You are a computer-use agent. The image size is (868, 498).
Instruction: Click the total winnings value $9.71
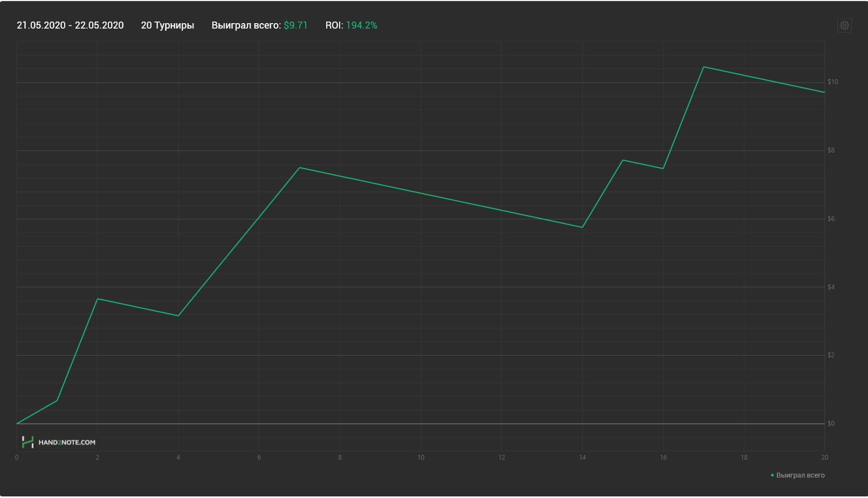(295, 25)
